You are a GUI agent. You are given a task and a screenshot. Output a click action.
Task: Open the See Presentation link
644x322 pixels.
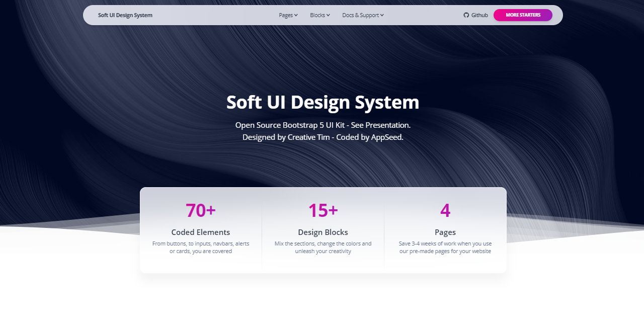(381, 125)
